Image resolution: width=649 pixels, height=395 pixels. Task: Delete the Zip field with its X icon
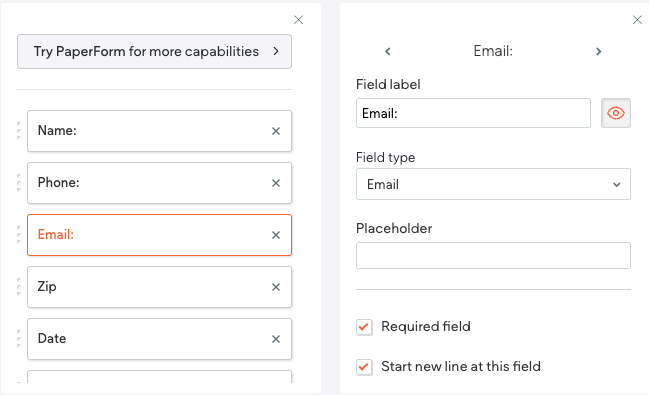click(276, 287)
